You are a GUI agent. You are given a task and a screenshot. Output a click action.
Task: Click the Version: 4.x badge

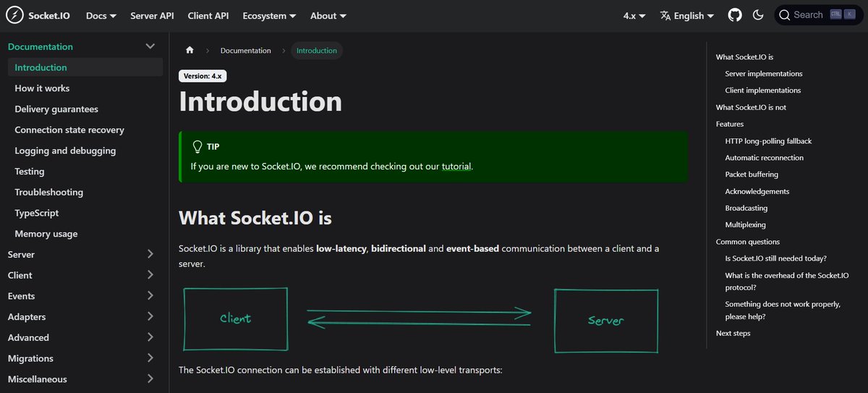203,75
